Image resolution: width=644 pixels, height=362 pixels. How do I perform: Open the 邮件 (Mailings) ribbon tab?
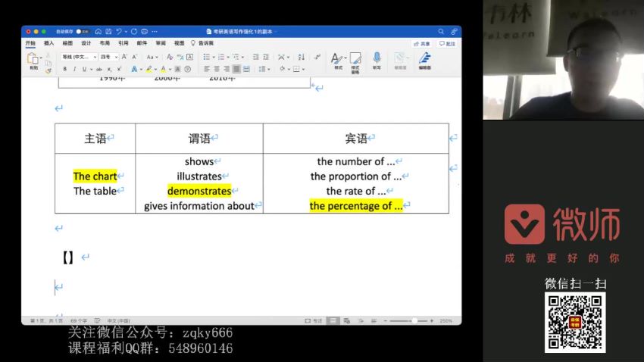142,43
